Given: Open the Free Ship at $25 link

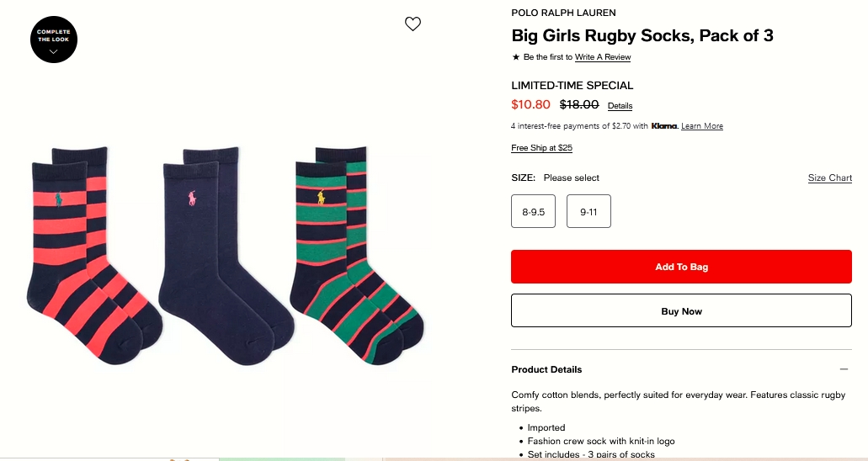Looking at the screenshot, I should click(541, 148).
